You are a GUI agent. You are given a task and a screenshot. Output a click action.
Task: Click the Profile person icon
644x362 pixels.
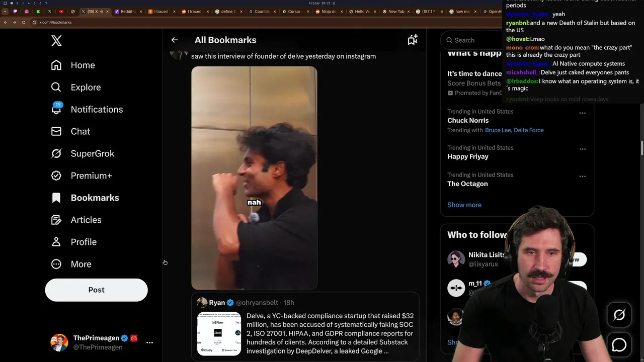(x=56, y=242)
